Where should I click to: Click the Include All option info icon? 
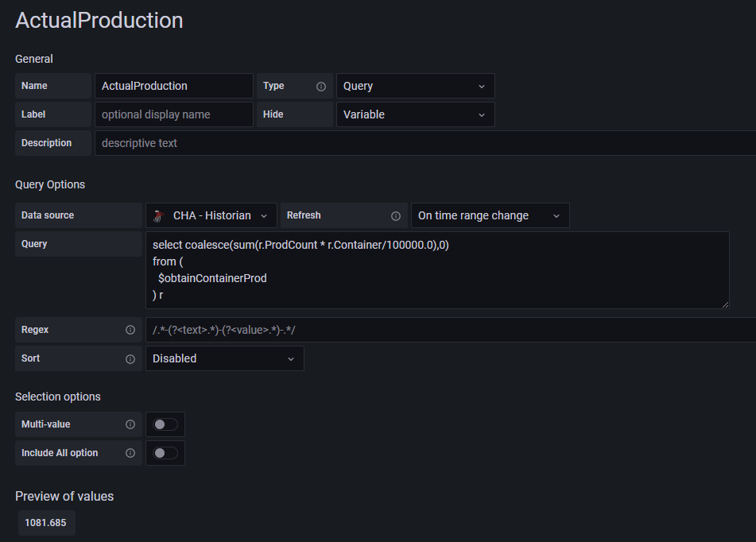click(x=130, y=453)
